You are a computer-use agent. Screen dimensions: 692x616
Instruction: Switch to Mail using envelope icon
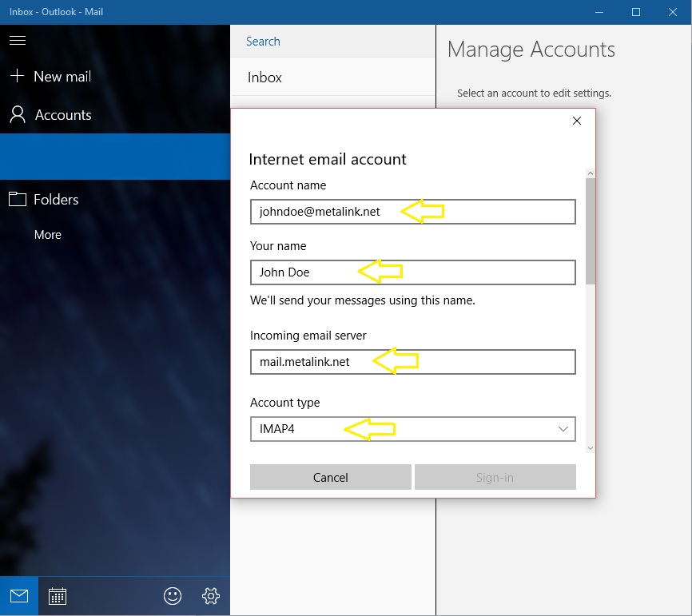click(x=19, y=596)
